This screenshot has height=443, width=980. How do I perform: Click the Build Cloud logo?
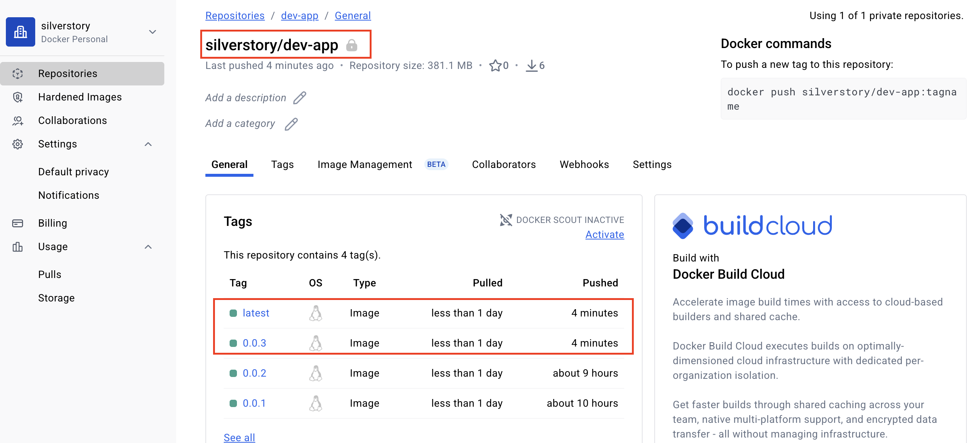(752, 226)
